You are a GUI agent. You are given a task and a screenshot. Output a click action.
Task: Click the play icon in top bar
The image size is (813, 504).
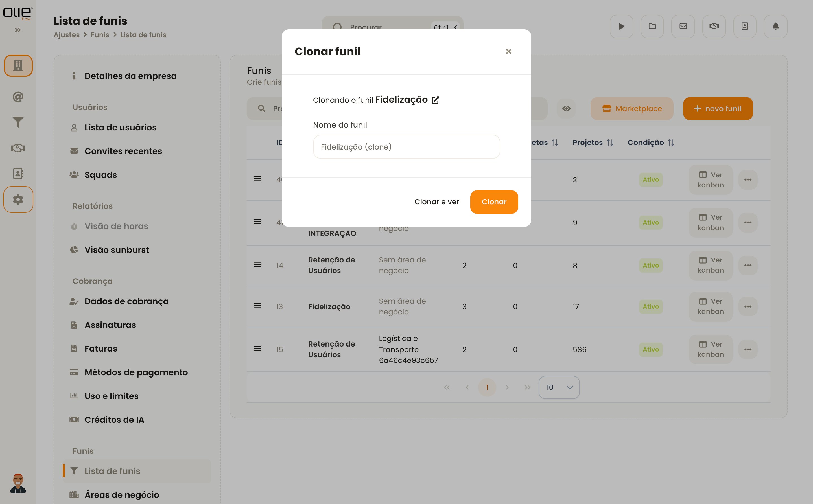coord(621,26)
